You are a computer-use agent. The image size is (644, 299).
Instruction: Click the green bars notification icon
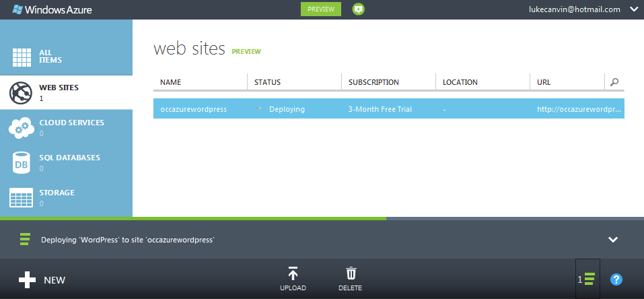[x=25, y=239]
